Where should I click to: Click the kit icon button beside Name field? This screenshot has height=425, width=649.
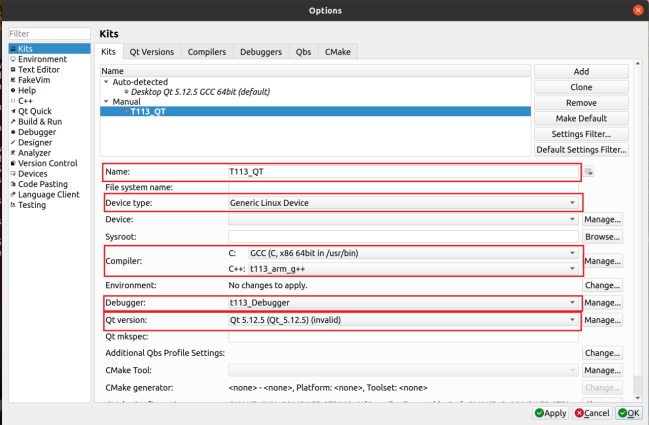click(589, 171)
